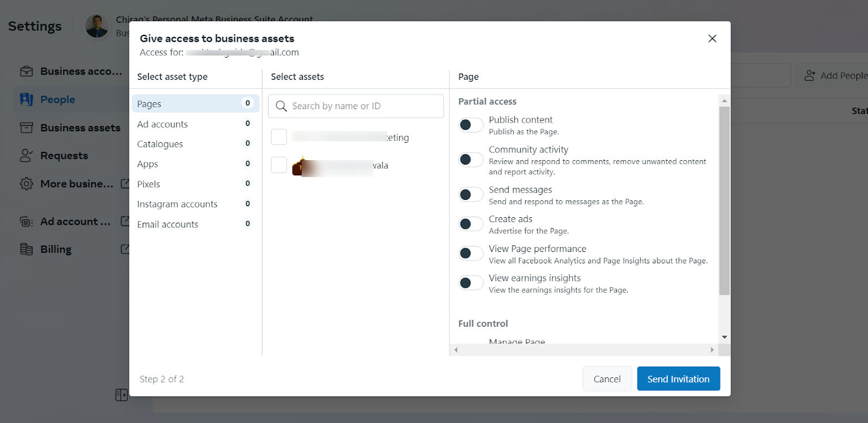Screen dimensions: 868x423
Task: Select Pixels asset type
Action: coord(195,184)
